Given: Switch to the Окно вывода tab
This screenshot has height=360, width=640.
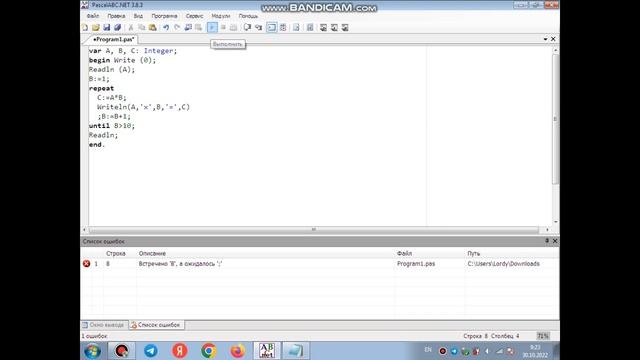Looking at the screenshot, I should (x=104, y=325).
